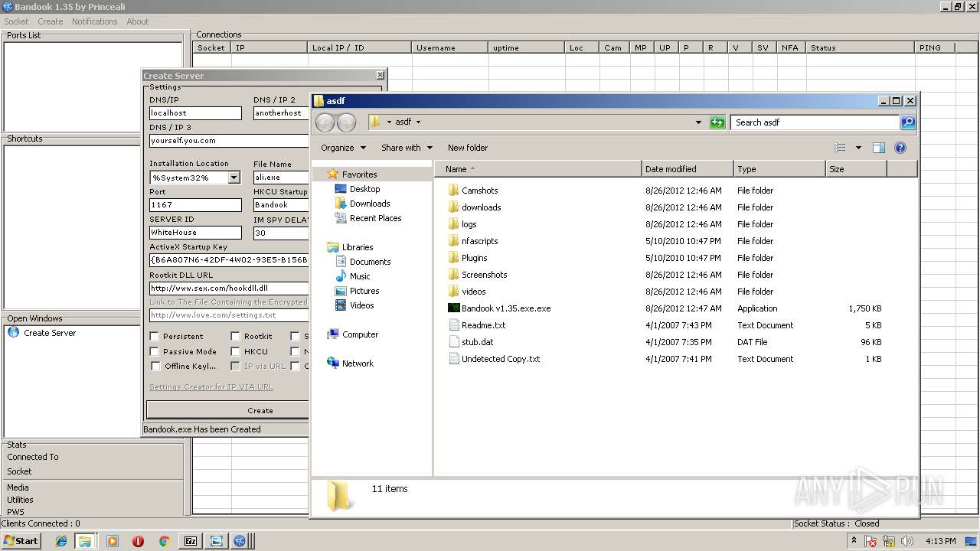Open the Socket menu

16,21
